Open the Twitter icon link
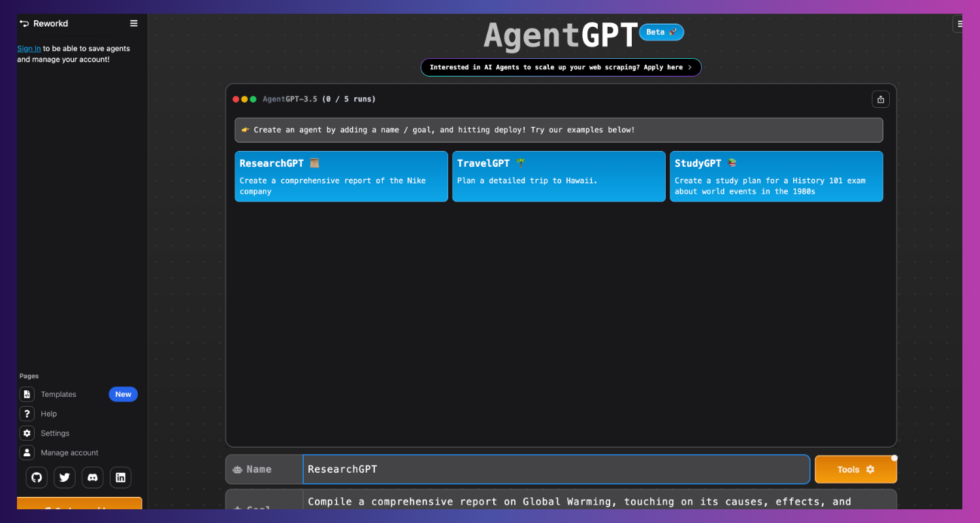 tap(65, 477)
